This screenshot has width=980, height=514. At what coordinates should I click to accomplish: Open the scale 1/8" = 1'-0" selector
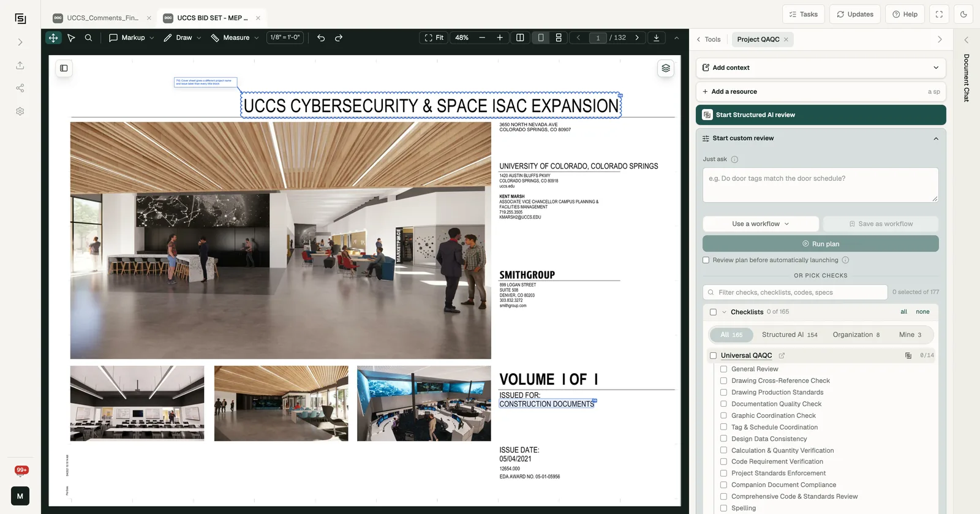tap(285, 37)
